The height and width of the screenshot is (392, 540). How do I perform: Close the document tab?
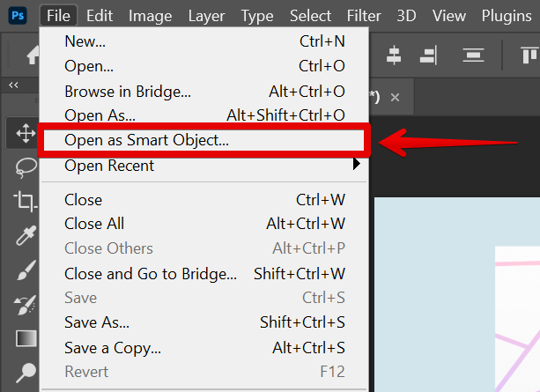[x=395, y=97]
